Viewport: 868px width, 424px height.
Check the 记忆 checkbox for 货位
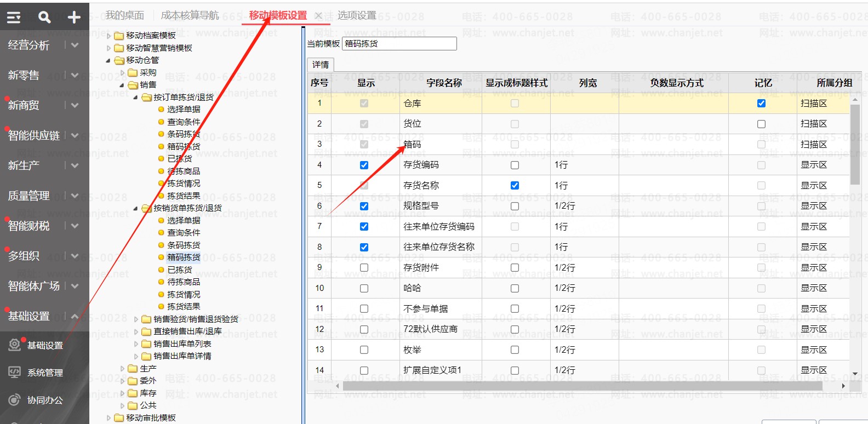point(761,124)
